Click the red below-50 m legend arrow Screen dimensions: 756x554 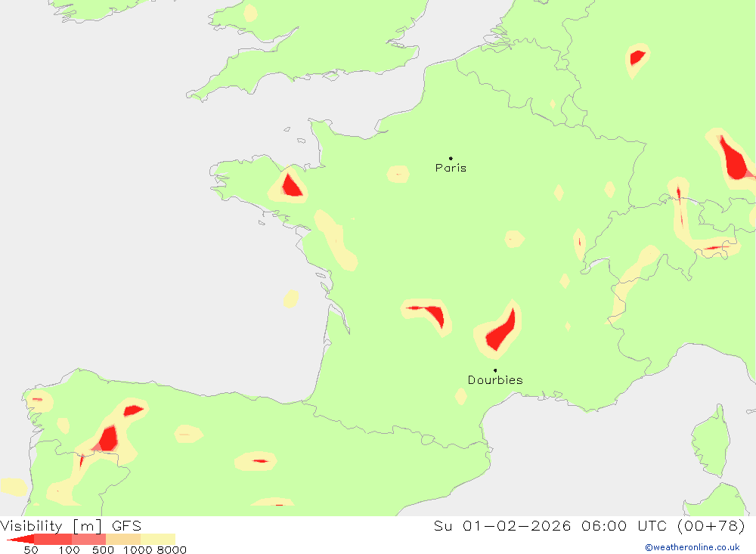tap(21, 539)
